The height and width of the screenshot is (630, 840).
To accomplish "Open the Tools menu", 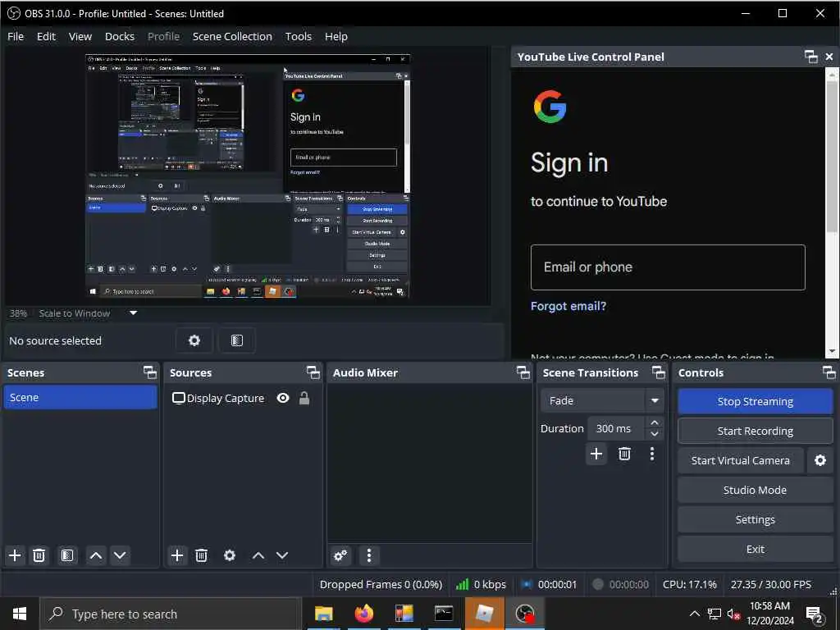I will coord(299,36).
